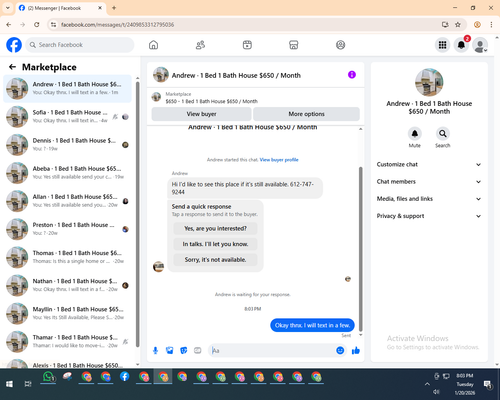Open the Groups icon in top navigation
This screenshot has width=500, height=400.
pyautogui.click(x=340, y=45)
